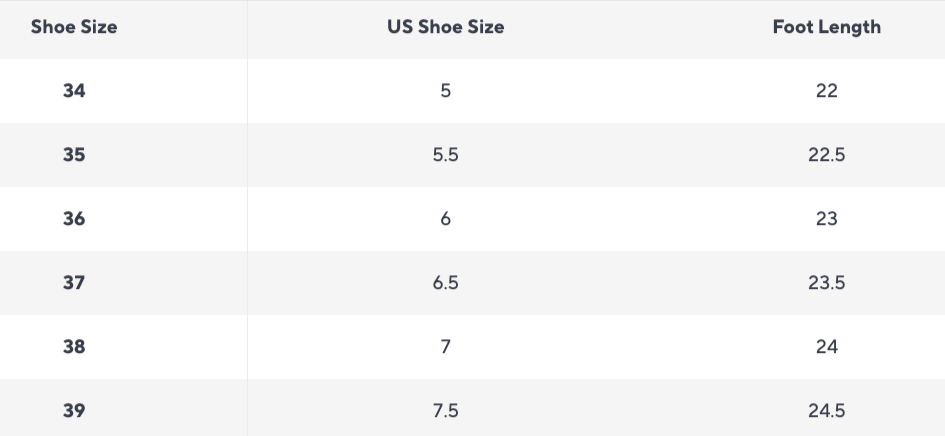Viewport: 945px width, 436px height.
Task: Click US shoe size 5.5 value
Action: tap(445, 155)
